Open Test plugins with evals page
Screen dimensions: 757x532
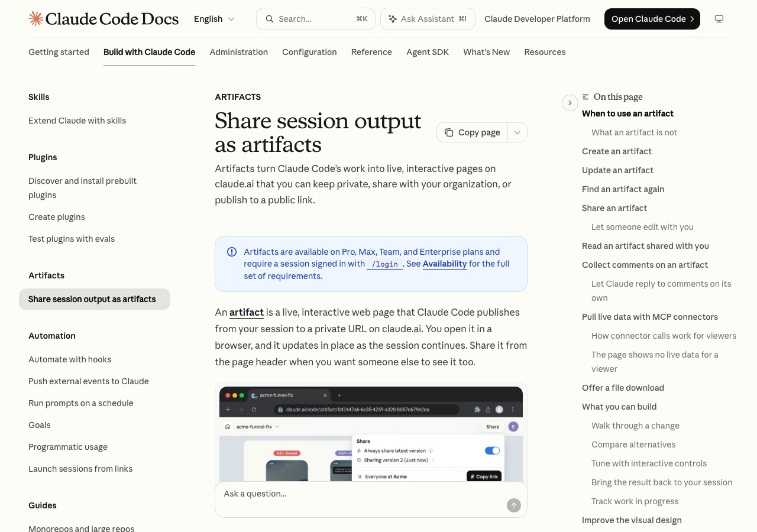click(x=72, y=239)
